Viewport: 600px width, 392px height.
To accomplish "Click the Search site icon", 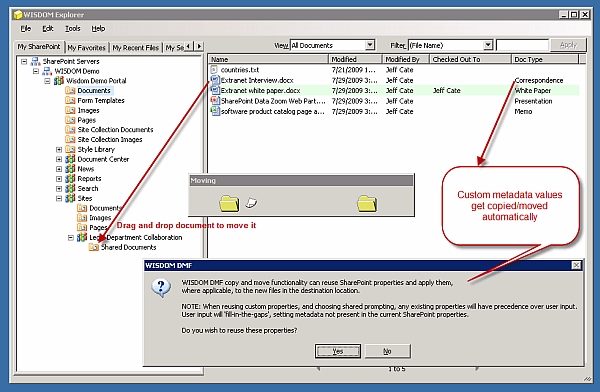I will click(x=70, y=188).
